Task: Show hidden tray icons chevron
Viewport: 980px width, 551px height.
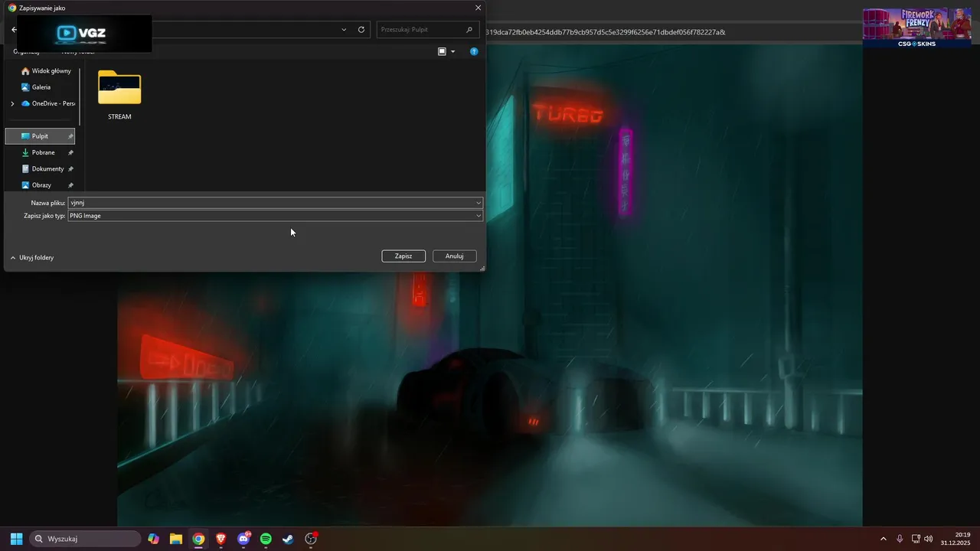Action: coord(883,539)
